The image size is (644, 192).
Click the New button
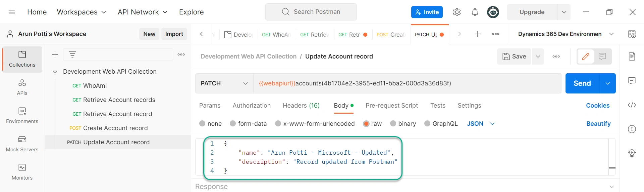(x=149, y=34)
